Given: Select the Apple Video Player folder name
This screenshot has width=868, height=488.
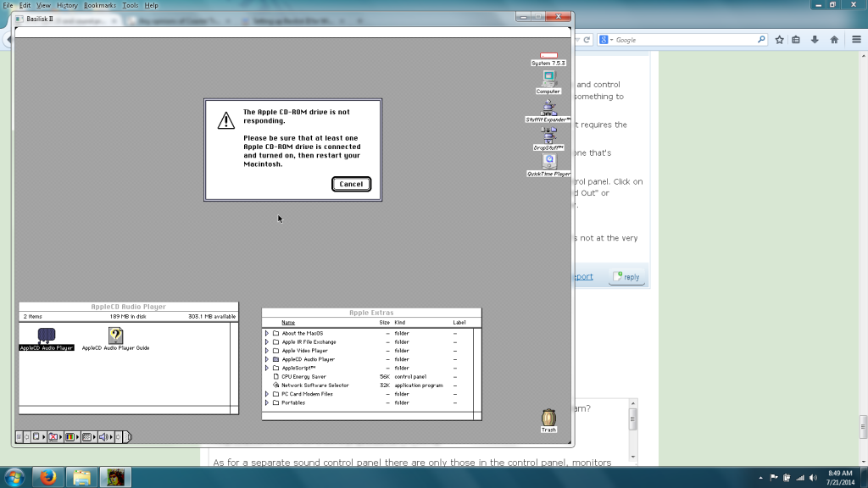Looking at the screenshot, I should pos(304,351).
